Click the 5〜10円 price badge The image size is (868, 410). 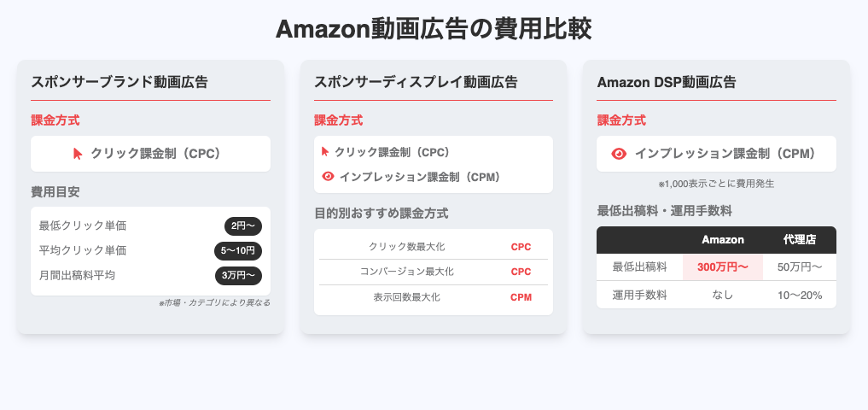coord(238,251)
